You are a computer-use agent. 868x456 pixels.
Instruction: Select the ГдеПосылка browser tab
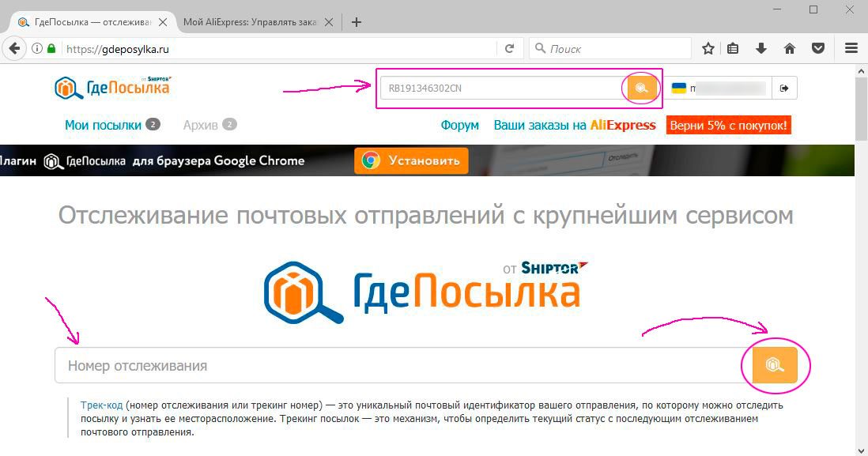pyautogui.click(x=93, y=22)
